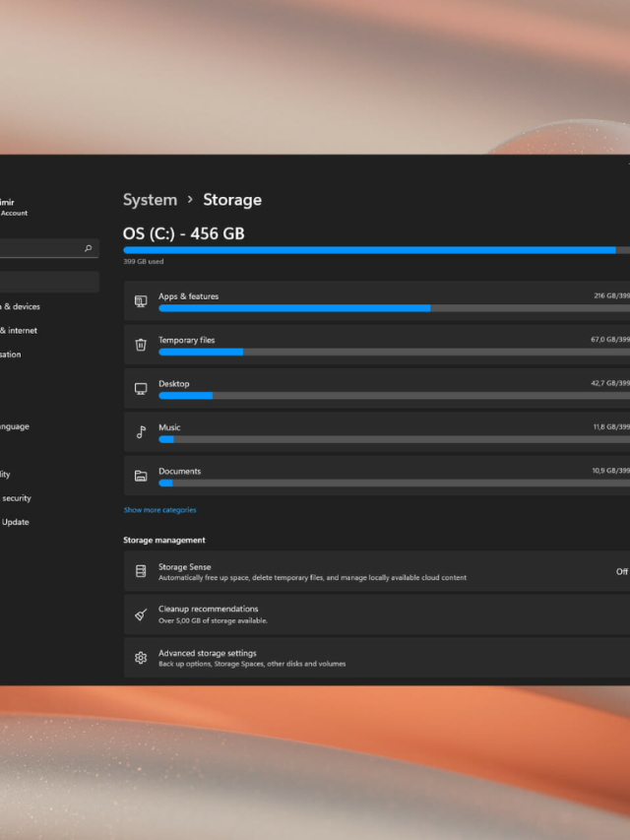Click the account name in sidebar
This screenshot has height=840, width=630.
tap(7, 202)
